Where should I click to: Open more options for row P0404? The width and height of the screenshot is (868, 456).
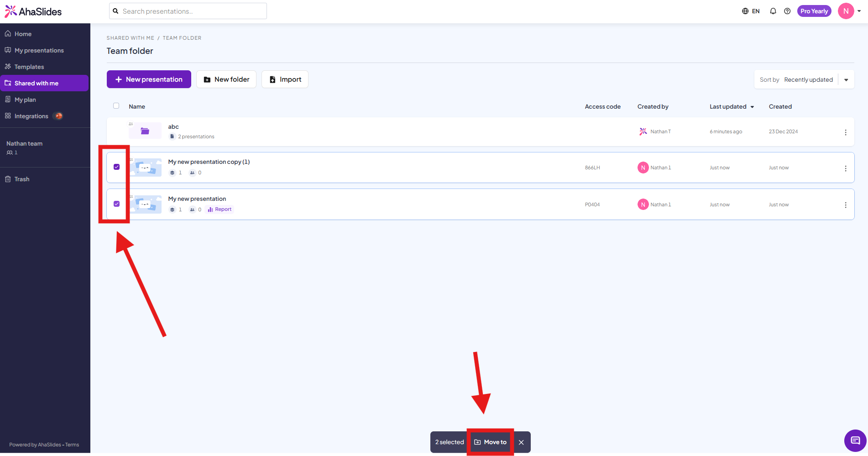(845, 205)
